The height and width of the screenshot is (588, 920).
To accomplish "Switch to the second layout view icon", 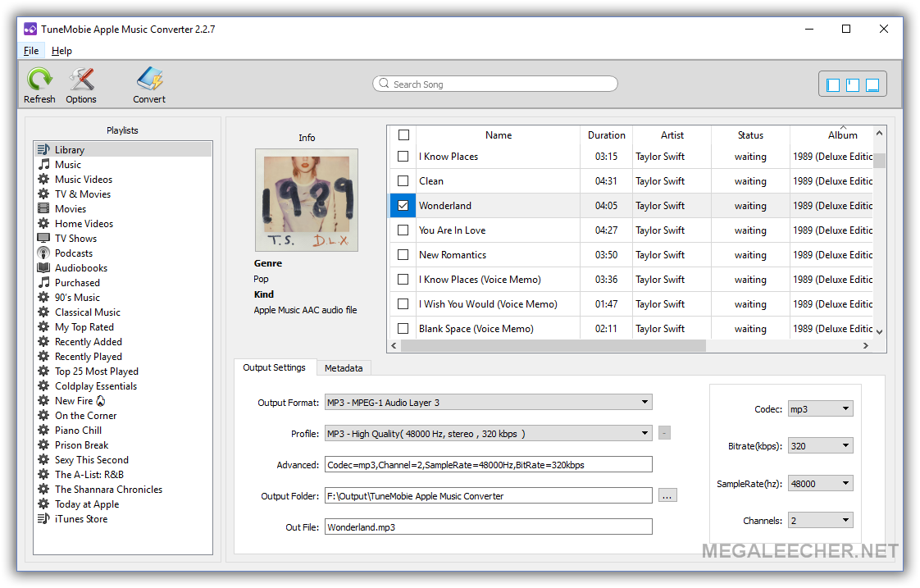I will point(853,85).
